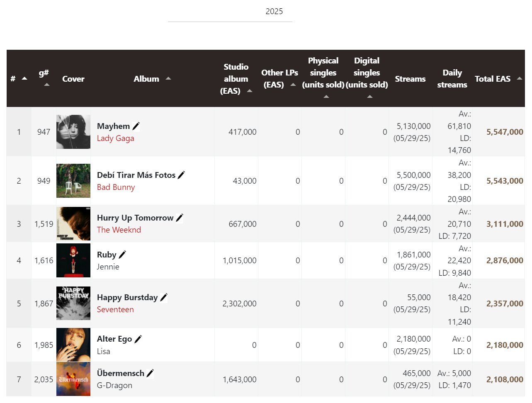Sort by Physical singles arrow
532x403 pixels.
(326, 97)
